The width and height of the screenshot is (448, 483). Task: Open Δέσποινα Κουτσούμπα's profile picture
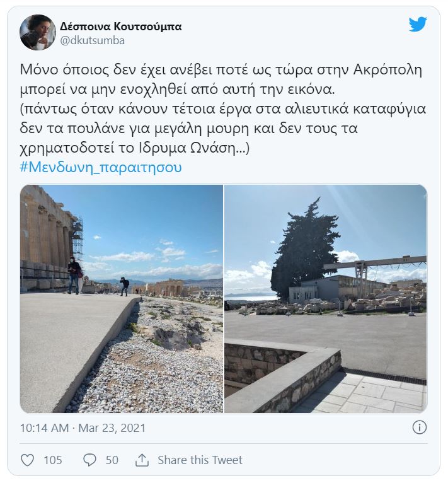tap(38, 32)
